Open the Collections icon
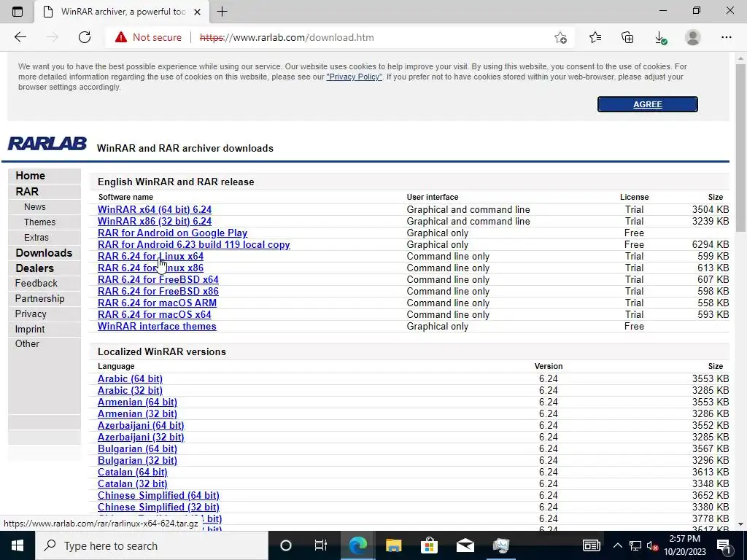Image resolution: width=747 pixels, height=560 pixels. [x=627, y=37]
